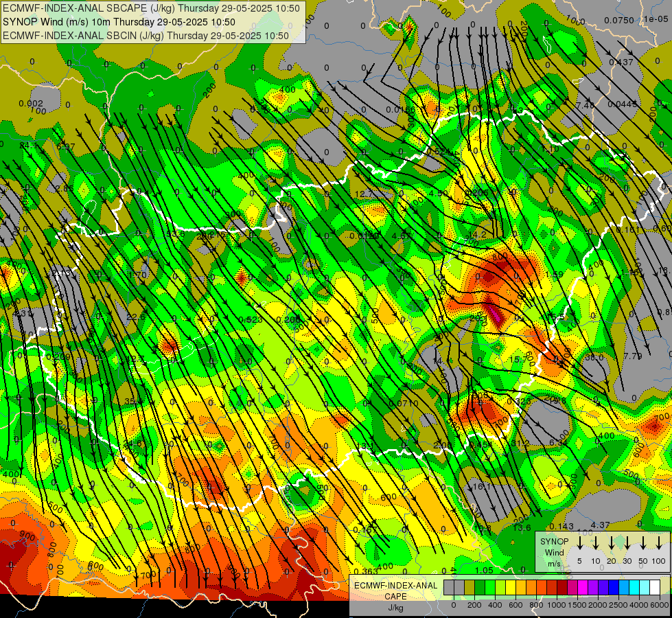Click the '2500' tick label in the CAPE colorbar
The height and width of the screenshot is (618, 672).
(x=618, y=605)
